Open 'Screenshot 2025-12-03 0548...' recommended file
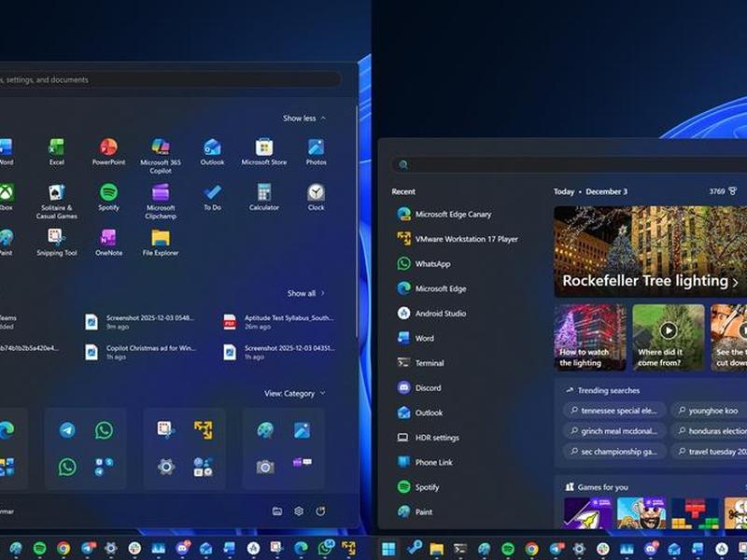 click(x=141, y=322)
